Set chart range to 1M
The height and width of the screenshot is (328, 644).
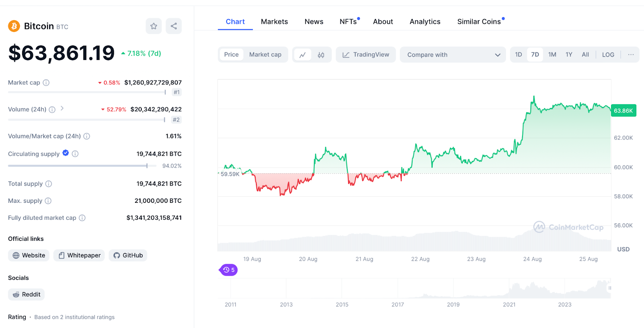click(552, 55)
